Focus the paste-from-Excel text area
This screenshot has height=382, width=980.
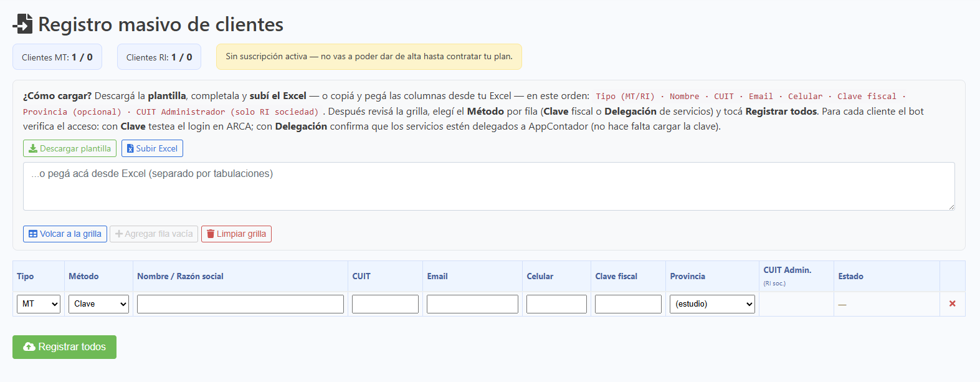[489, 186]
